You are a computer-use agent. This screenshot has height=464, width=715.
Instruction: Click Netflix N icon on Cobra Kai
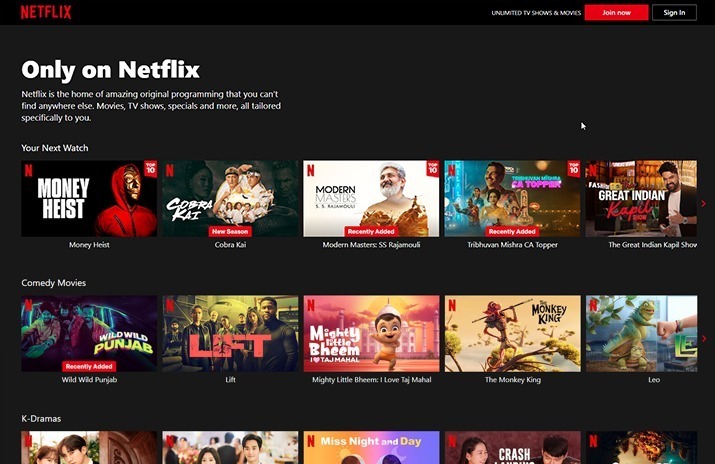[x=170, y=170]
